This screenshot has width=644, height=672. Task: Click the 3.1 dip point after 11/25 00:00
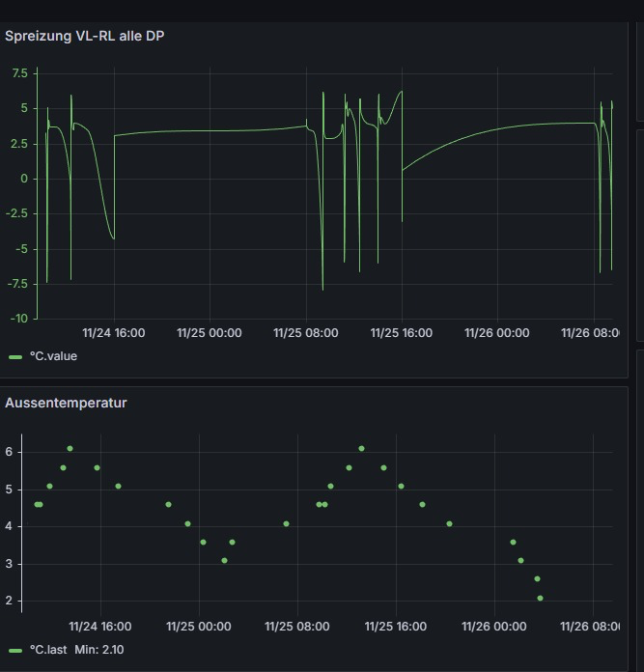pos(224,561)
